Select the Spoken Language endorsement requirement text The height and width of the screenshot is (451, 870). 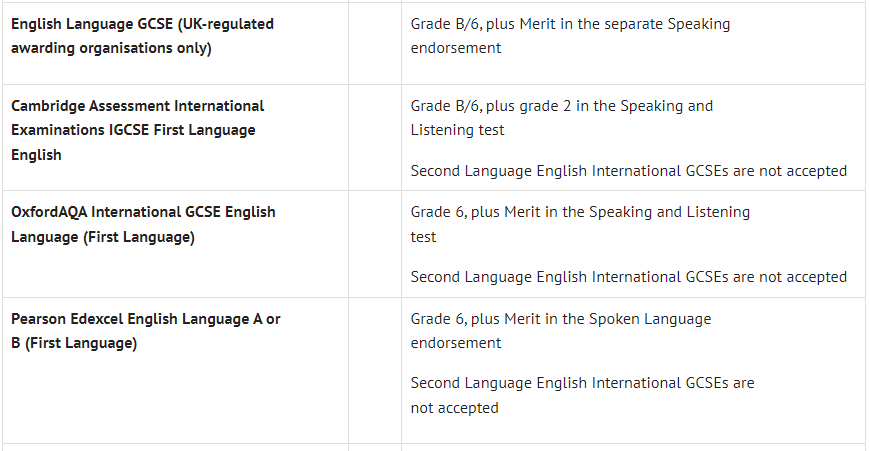click(x=561, y=319)
